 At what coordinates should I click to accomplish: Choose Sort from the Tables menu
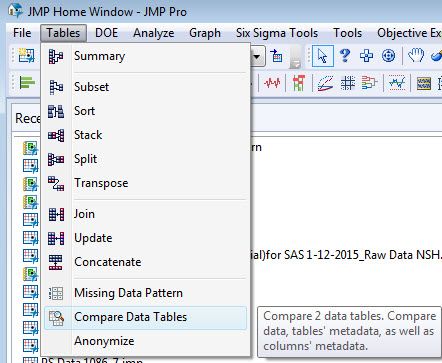[x=145, y=111]
